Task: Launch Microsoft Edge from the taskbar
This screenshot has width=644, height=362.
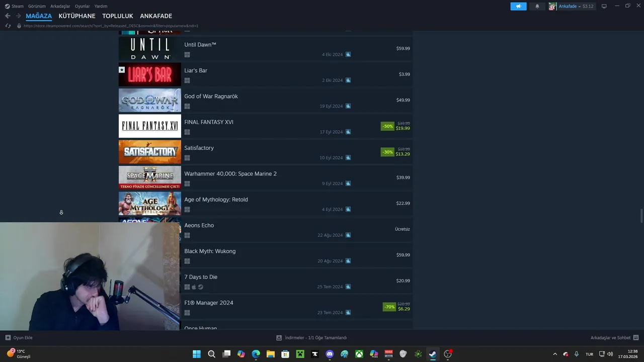Action: coord(256,354)
